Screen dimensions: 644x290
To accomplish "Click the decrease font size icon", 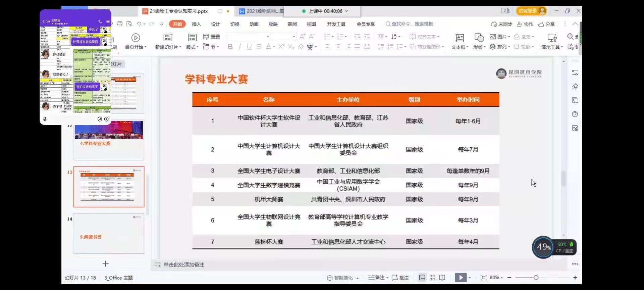I will pos(312,37).
